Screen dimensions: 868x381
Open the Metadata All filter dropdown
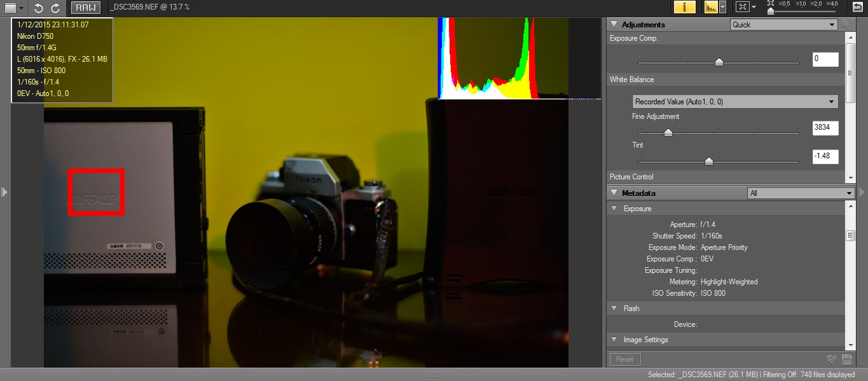pyautogui.click(x=800, y=193)
